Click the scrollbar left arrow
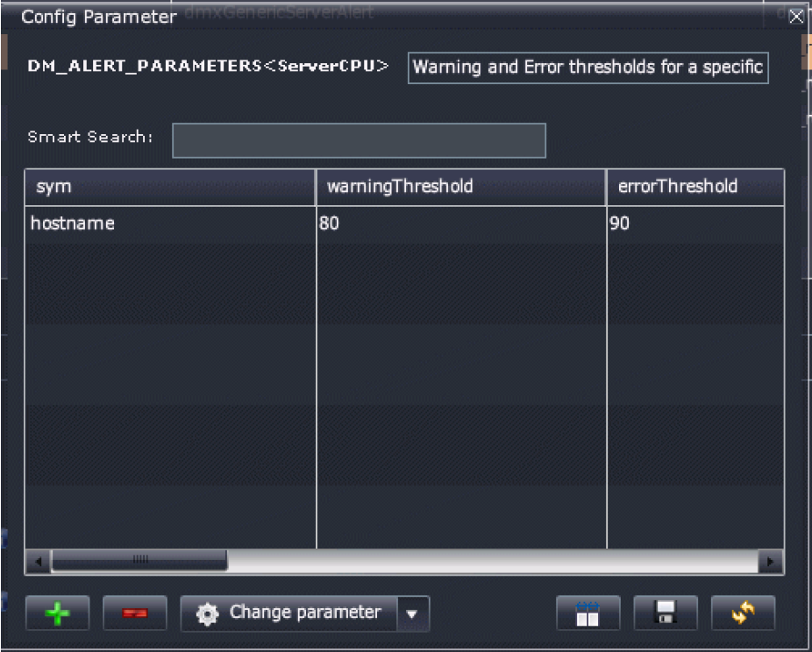812x652 pixels. click(39, 562)
